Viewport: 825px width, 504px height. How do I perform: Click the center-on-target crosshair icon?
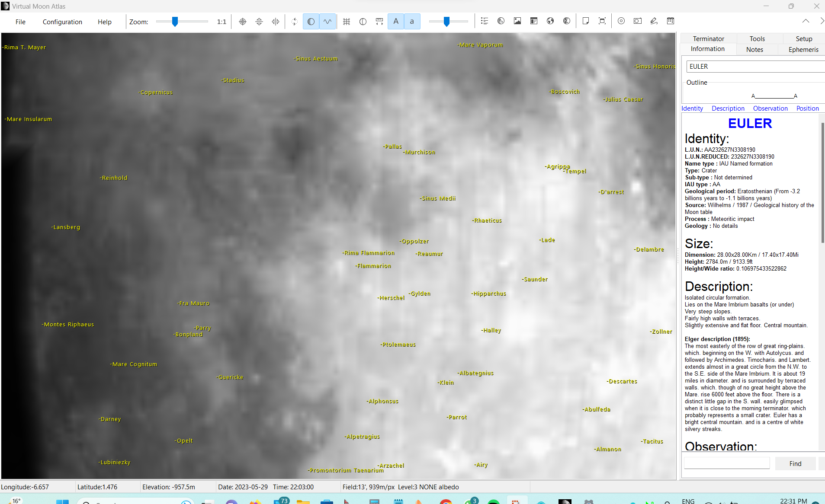tap(243, 22)
